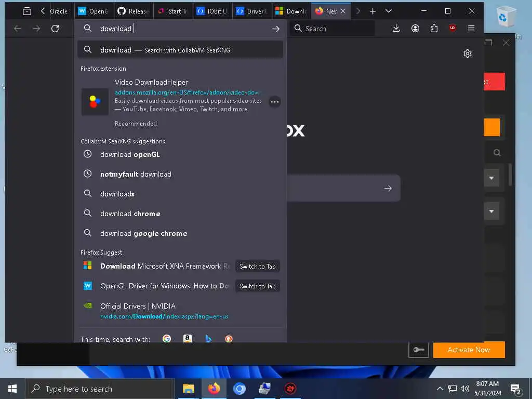Open the Firefox account icon

[x=415, y=28]
